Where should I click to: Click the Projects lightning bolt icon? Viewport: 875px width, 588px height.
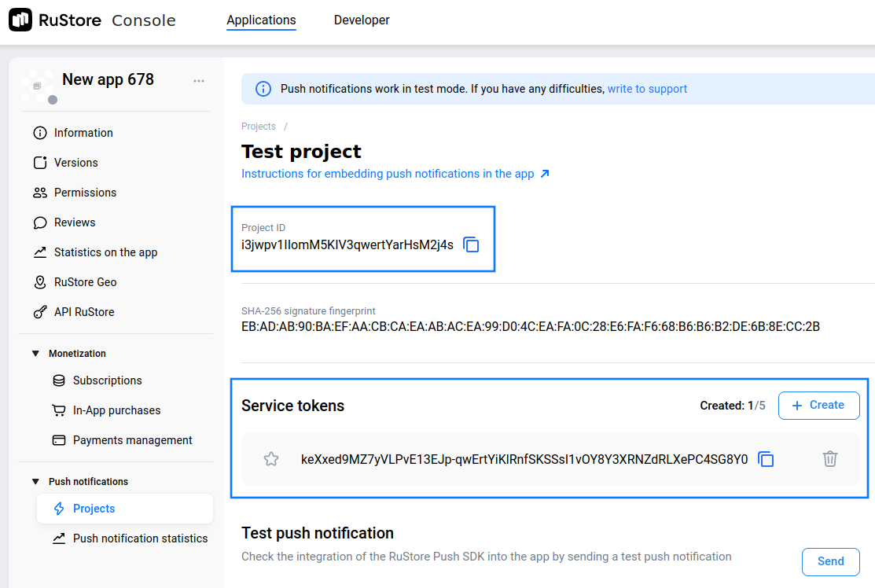pyautogui.click(x=59, y=509)
